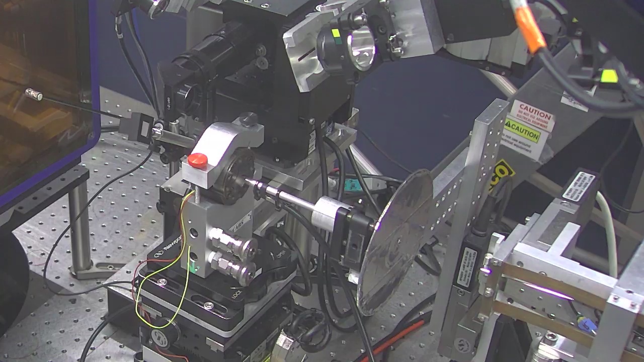Viewport: 644px width, 362px height.
Task: Click the upper silver hex fitting
Action: tap(235, 242)
